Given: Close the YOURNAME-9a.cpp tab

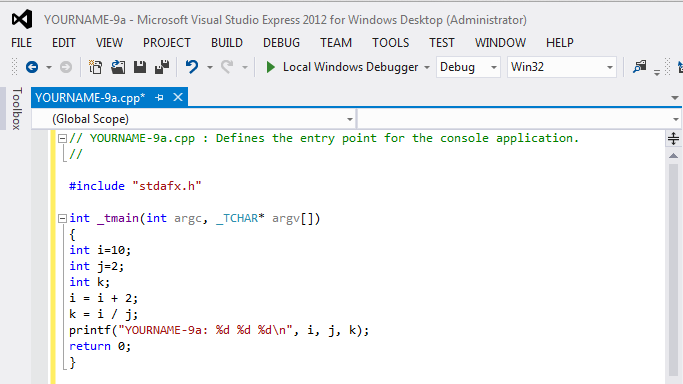Looking at the screenshot, I should (x=178, y=97).
